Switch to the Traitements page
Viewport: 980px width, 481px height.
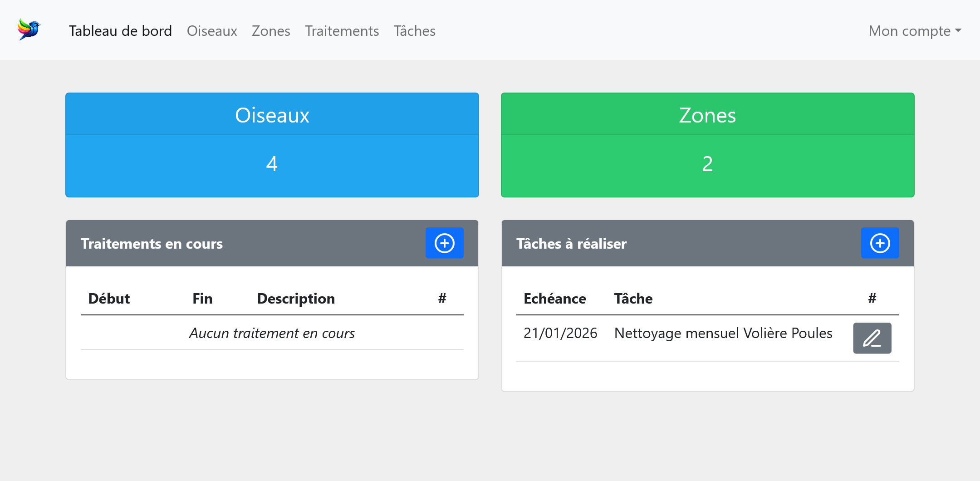[342, 31]
